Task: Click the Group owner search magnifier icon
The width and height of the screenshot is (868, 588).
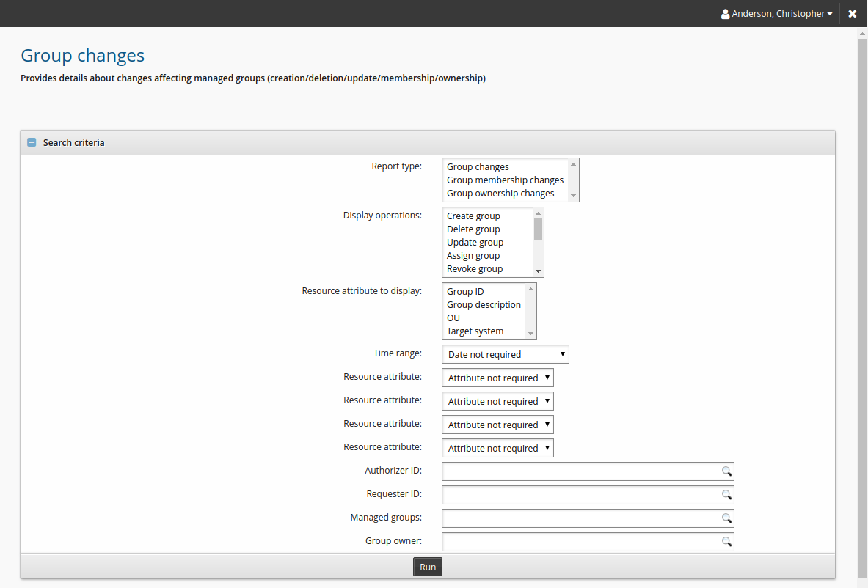Action: (726, 542)
